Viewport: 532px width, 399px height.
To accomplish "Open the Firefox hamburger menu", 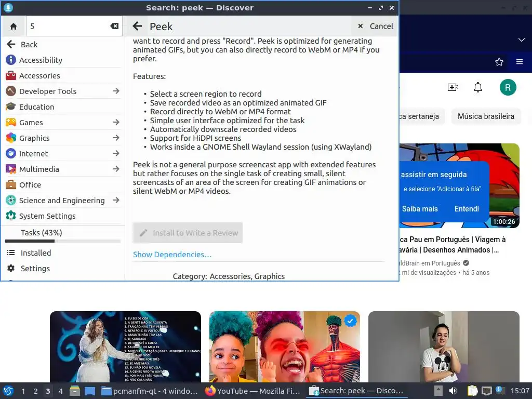I will pyautogui.click(x=520, y=62).
